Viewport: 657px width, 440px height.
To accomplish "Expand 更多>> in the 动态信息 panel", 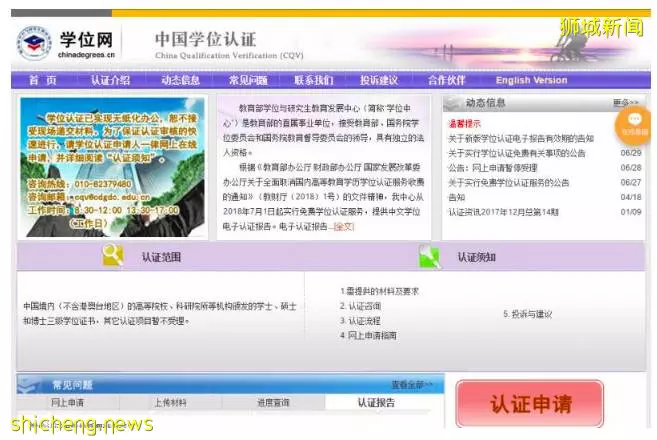I will tap(626, 103).
